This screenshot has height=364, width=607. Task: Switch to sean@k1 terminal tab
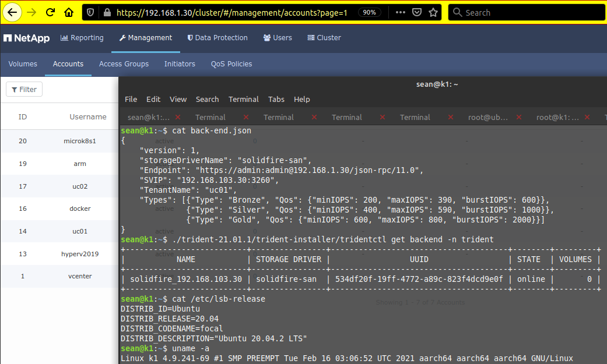[149, 117]
